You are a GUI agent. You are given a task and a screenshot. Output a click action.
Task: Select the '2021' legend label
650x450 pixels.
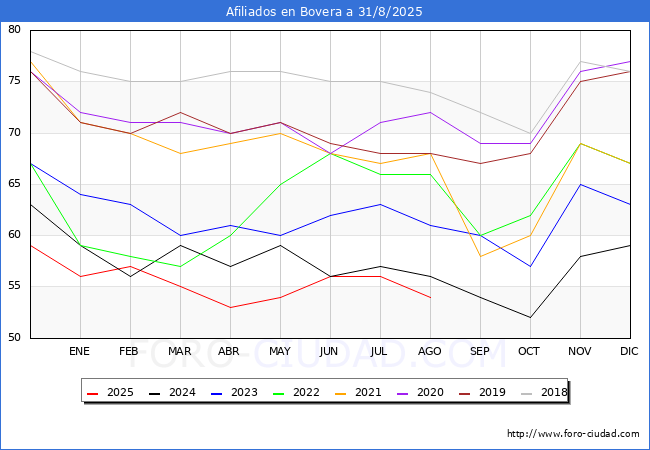point(368,392)
